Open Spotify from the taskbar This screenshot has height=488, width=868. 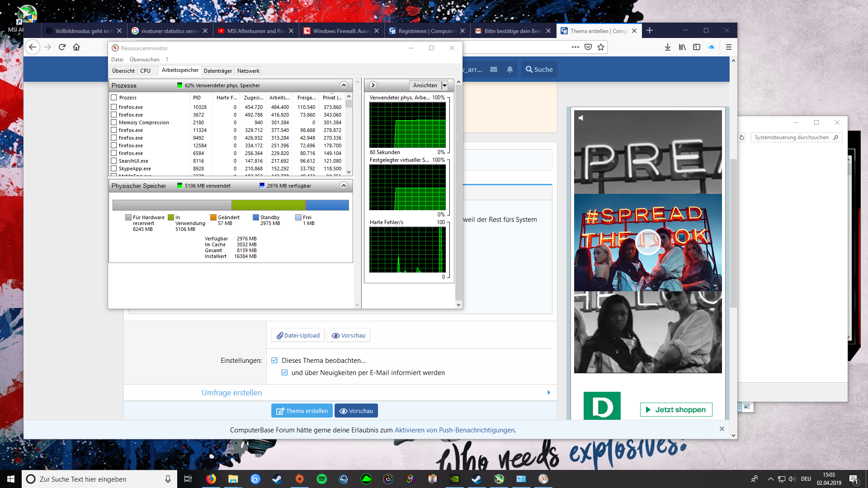322,479
